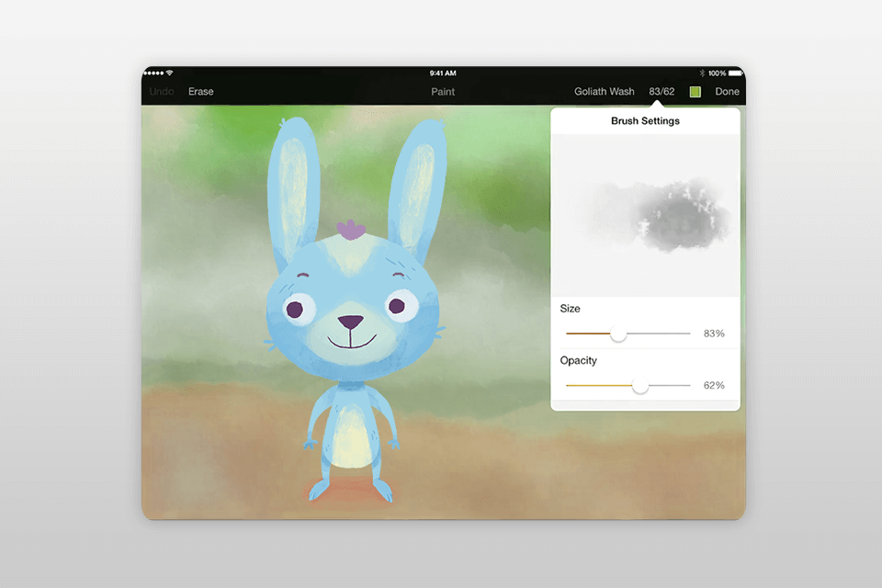
Task: Tap the 9:41 AM clock display
Action: 441,73
